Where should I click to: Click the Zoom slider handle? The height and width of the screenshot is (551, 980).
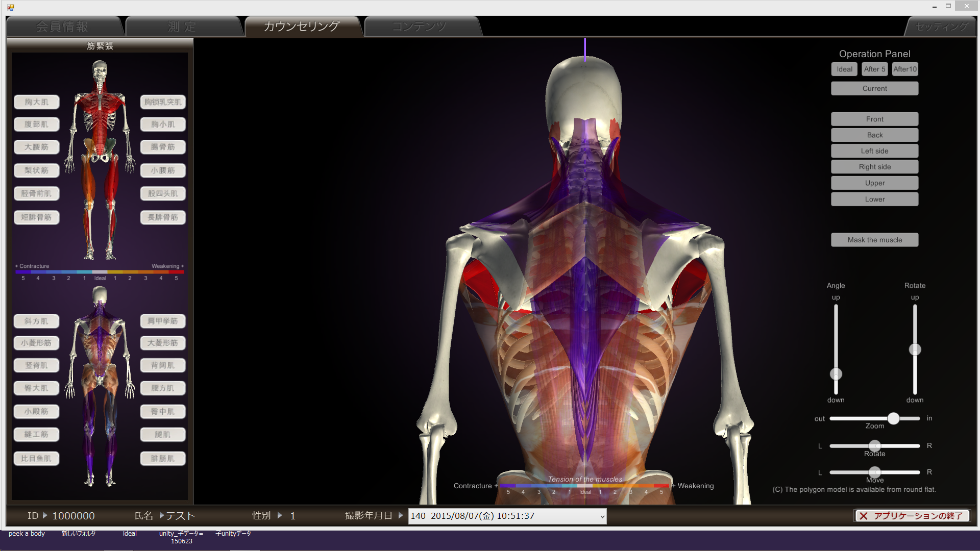coord(893,418)
